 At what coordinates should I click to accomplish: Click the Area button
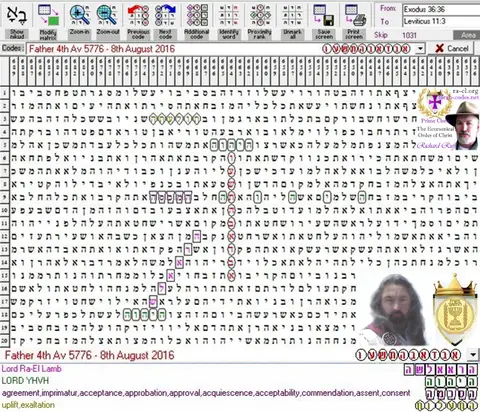pyautogui.click(x=468, y=35)
